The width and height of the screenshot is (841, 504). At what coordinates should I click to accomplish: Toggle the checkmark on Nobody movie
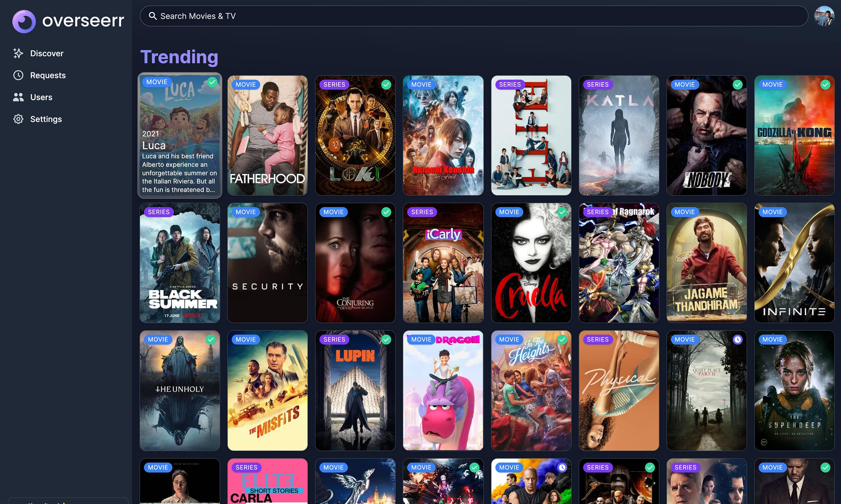click(738, 85)
